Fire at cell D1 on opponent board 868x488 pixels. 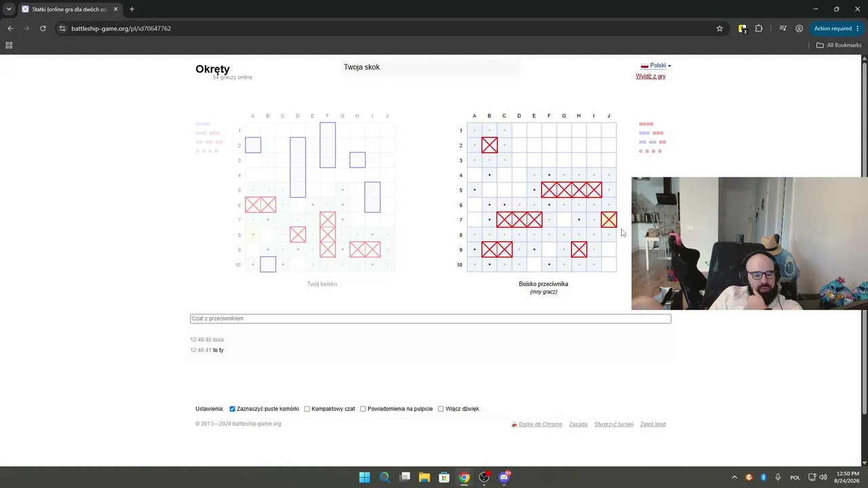(x=519, y=130)
